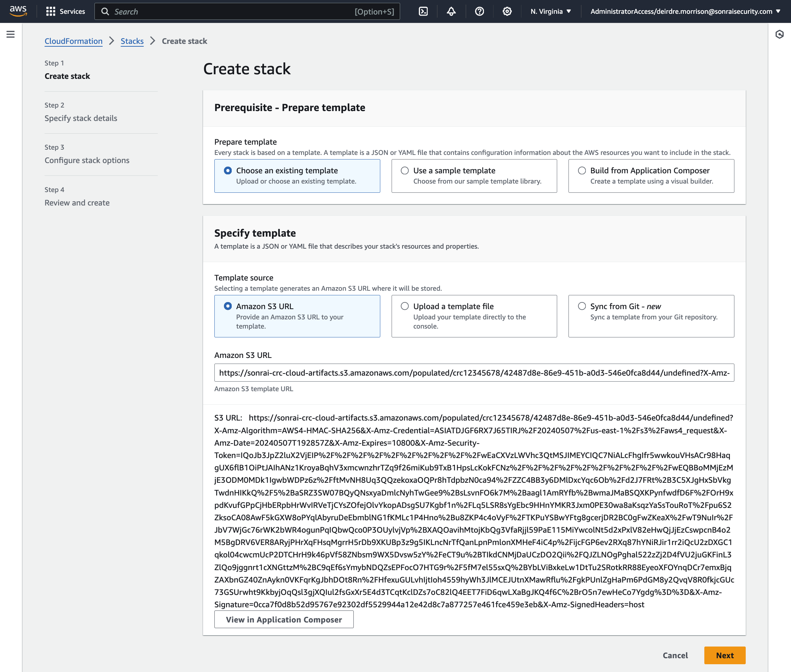Open notifications bell icon
Screen dimensions: 791x672
click(x=451, y=11)
